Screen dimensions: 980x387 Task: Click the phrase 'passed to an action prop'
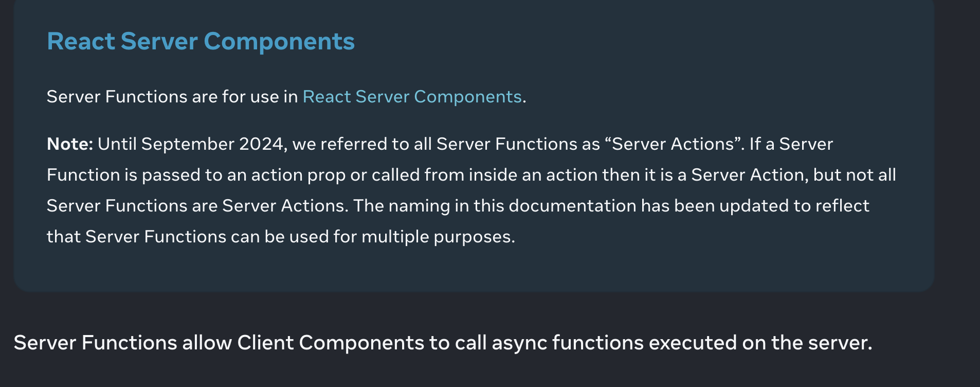pos(244,175)
